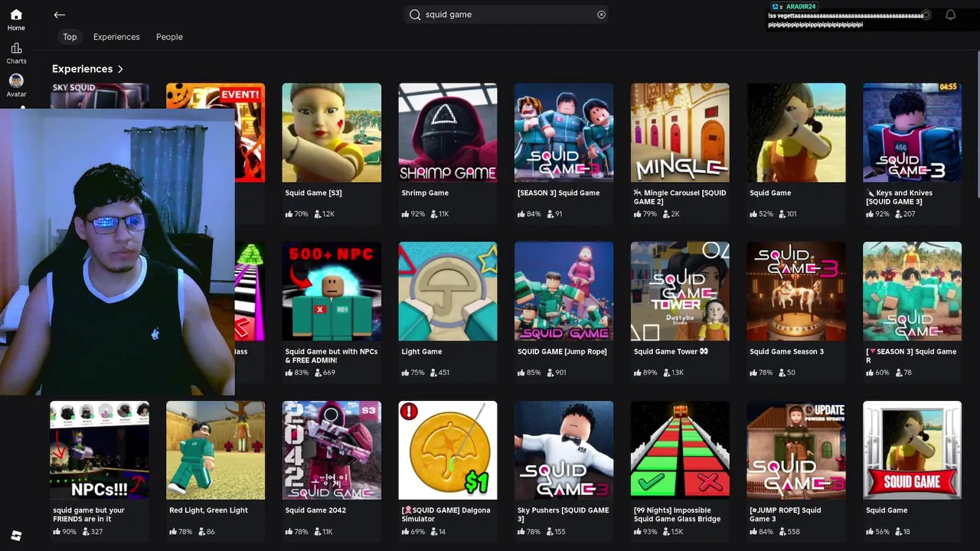Open the Squid Game Season 3 thumbnail
The image size is (980, 551).
(x=796, y=292)
